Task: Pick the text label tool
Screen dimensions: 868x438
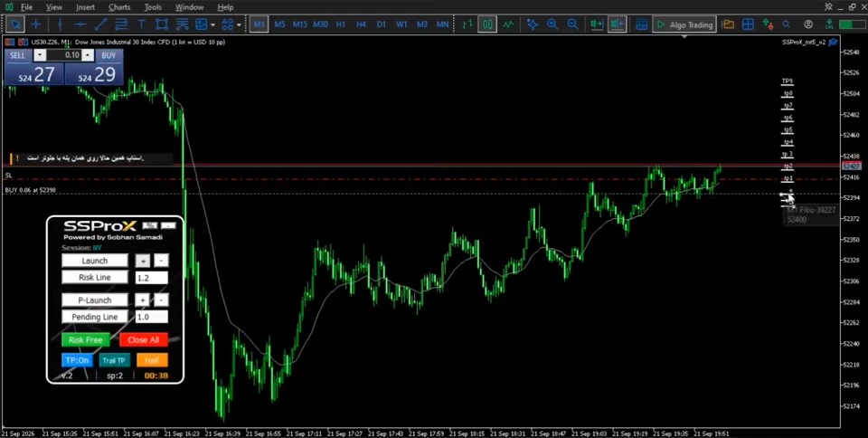Action: 141,24
